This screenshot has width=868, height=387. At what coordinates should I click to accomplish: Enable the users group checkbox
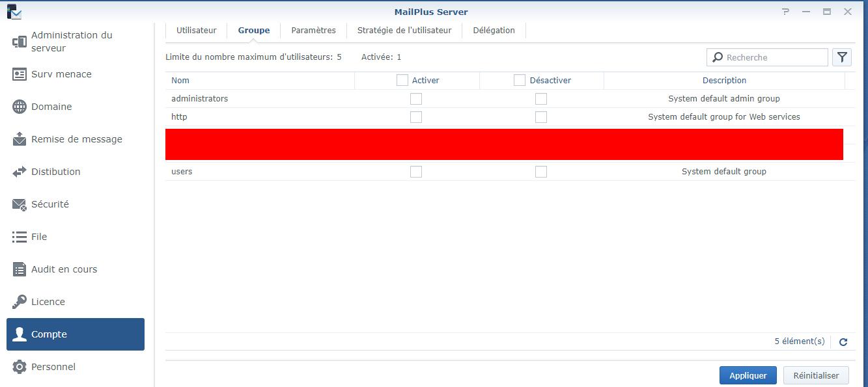pyautogui.click(x=416, y=172)
